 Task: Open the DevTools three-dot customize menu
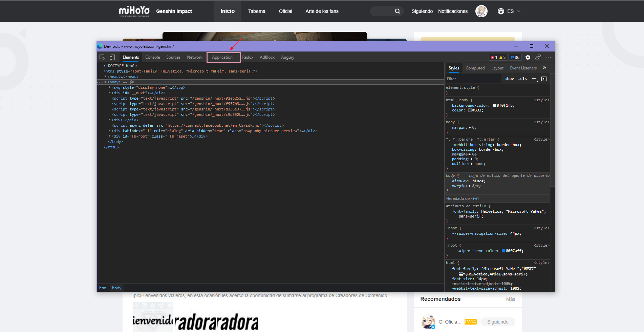coord(548,57)
